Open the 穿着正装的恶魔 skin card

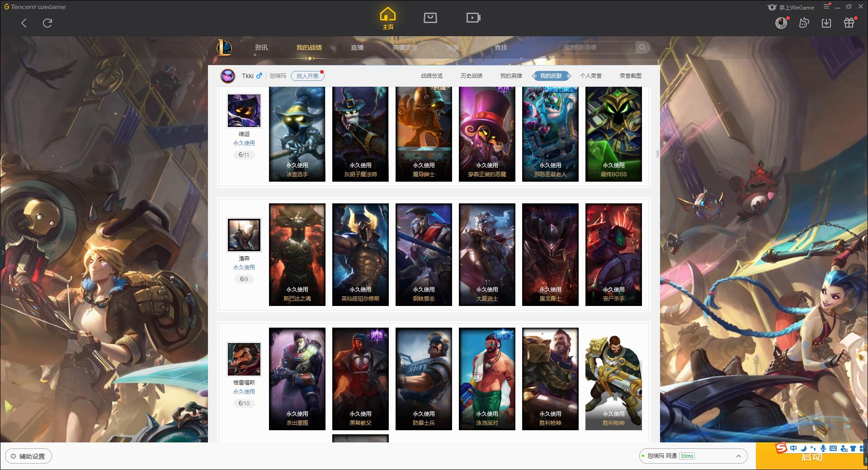[x=487, y=134]
